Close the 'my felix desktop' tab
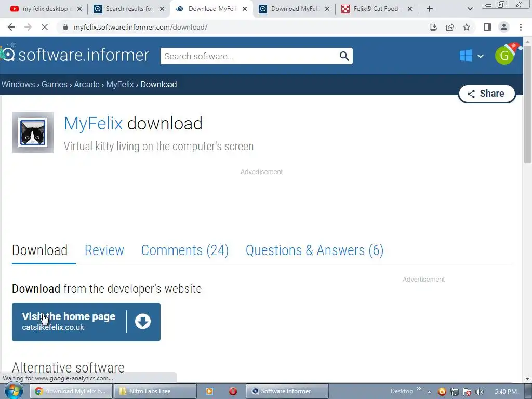Screen dimensions: 532x399 79,9
